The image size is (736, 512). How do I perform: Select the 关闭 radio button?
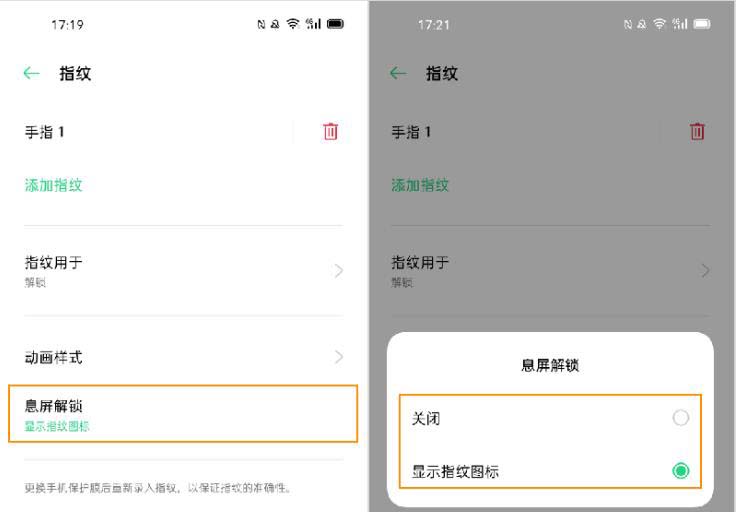click(681, 418)
